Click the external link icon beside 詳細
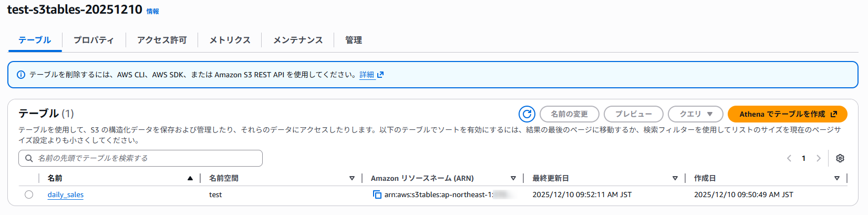868x215 pixels. [380, 75]
